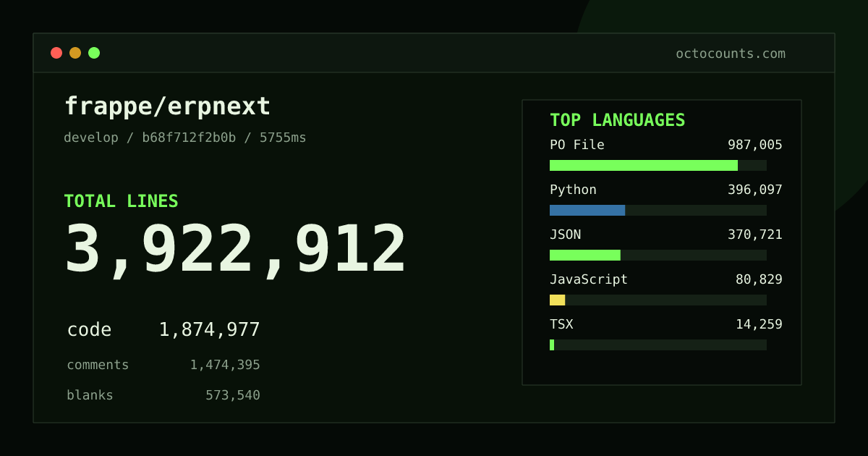Select the 396,097 Python count
The height and width of the screenshot is (456, 868).
point(755,190)
